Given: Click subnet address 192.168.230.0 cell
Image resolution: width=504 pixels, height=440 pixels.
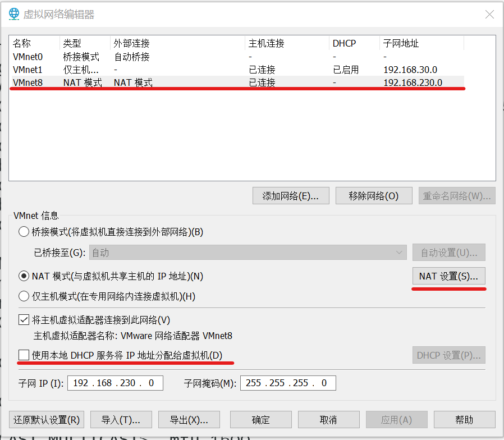Looking at the screenshot, I should click(413, 82).
